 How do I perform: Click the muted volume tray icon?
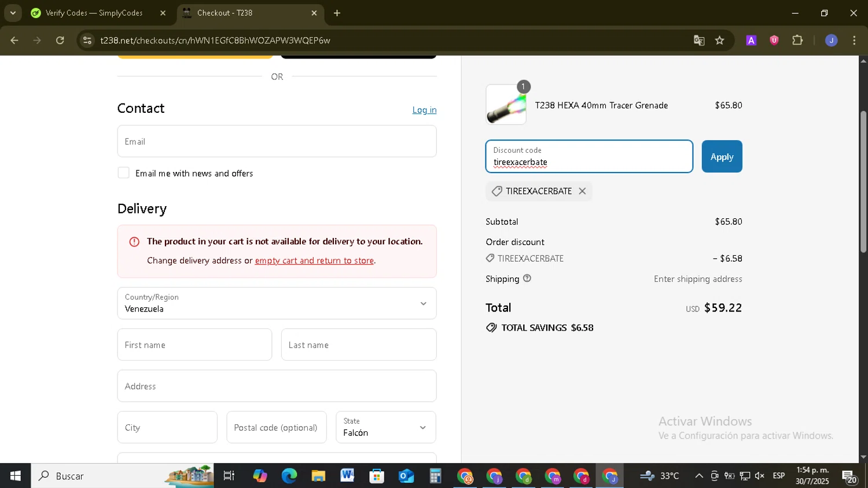coord(760,476)
